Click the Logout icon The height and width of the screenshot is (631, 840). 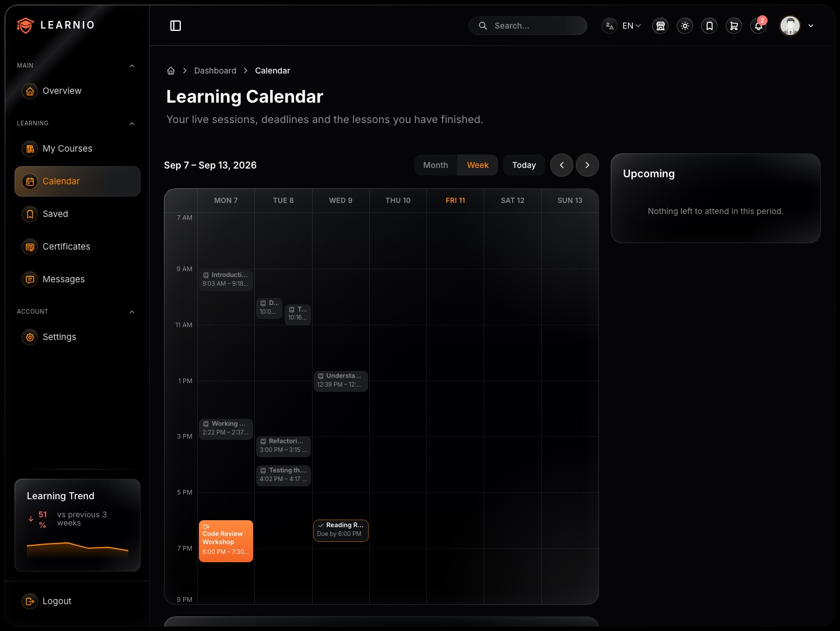[30, 601]
